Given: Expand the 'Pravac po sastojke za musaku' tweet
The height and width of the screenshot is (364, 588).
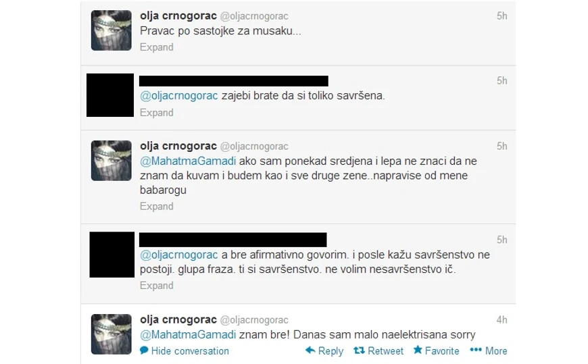Looking at the screenshot, I should [156, 47].
